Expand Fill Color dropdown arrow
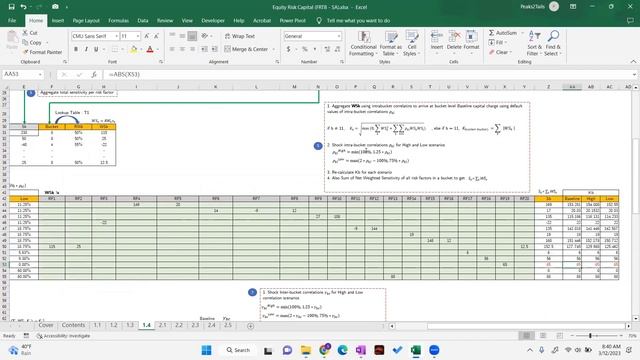The image size is (640, 360). point(141,49)
